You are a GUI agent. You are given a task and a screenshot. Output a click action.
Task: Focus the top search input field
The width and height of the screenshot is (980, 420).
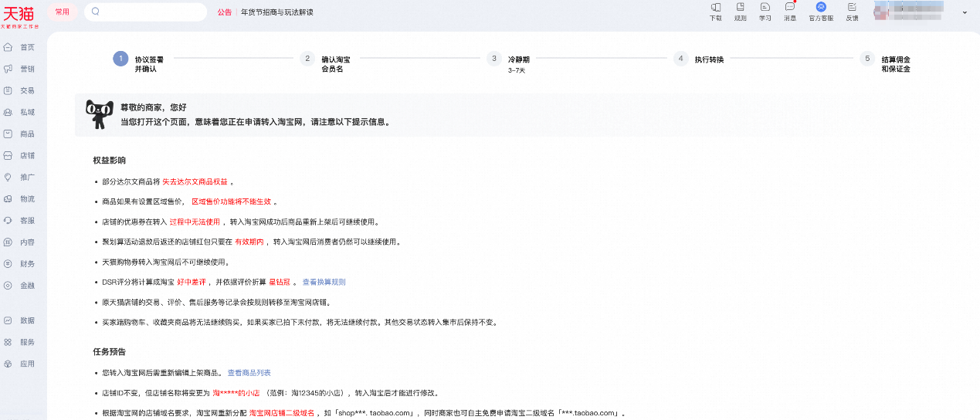pos(145,12)
